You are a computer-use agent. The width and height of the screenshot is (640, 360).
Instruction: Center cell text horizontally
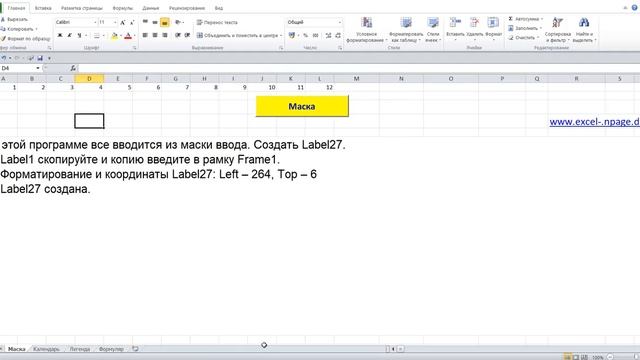click(155, 36)
